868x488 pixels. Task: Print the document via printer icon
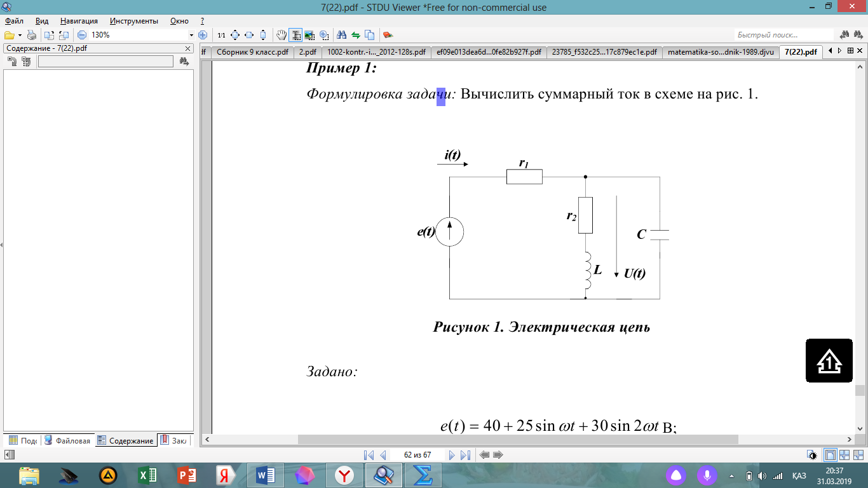[32, 35]
